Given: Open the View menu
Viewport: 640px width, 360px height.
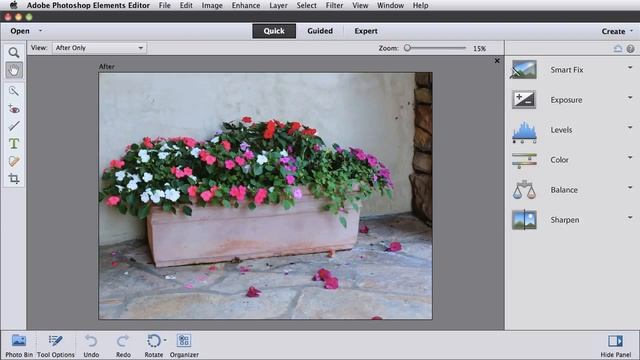Looking at the screenshot, I should [x=360, y=5].
